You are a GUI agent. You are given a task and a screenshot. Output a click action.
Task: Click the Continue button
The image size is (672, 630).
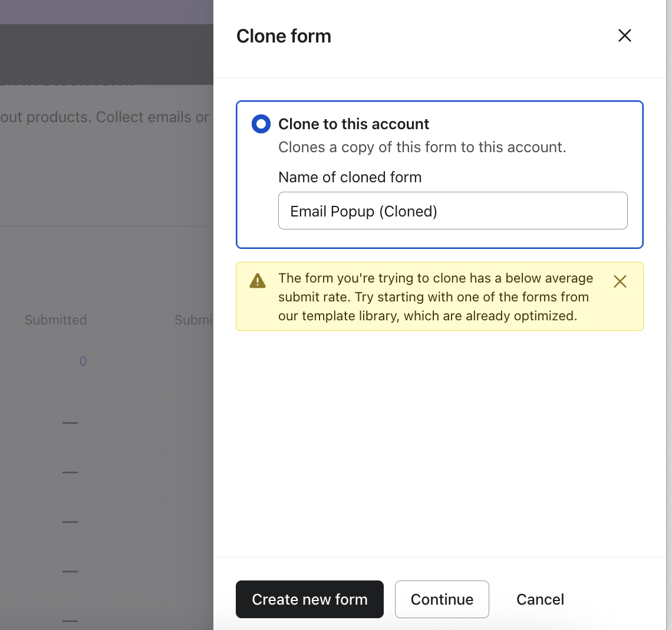[442, 599]
